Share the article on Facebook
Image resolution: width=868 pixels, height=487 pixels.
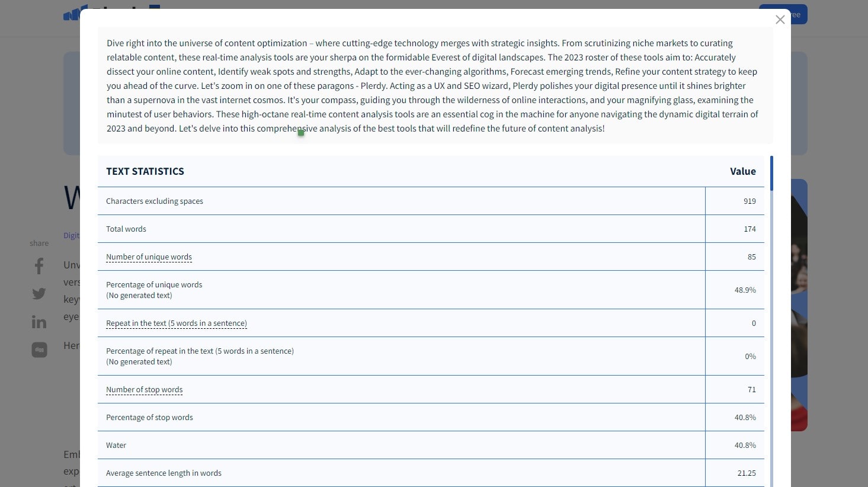[x=39, y=266]
